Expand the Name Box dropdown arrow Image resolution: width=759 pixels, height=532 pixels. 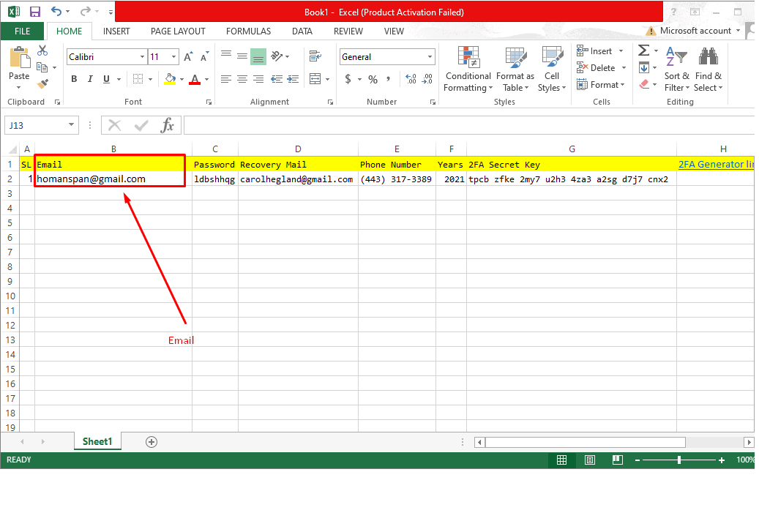[x=71, y=125]
